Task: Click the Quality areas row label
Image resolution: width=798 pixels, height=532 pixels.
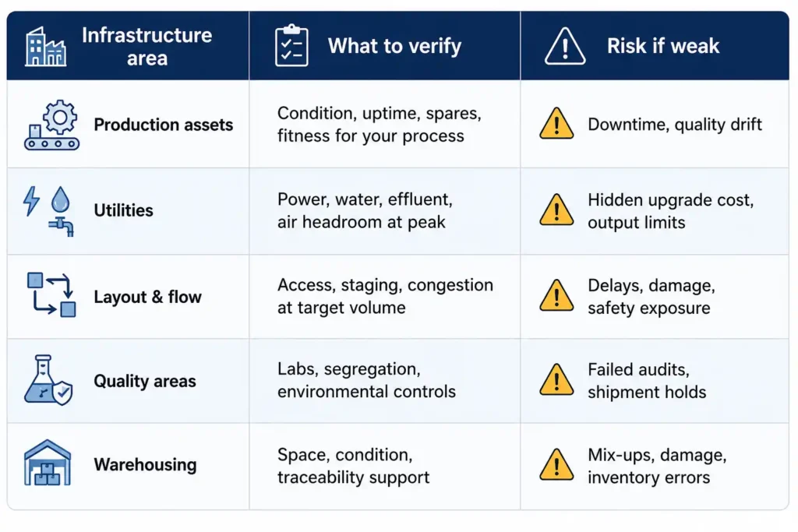Action: (145, 381)
